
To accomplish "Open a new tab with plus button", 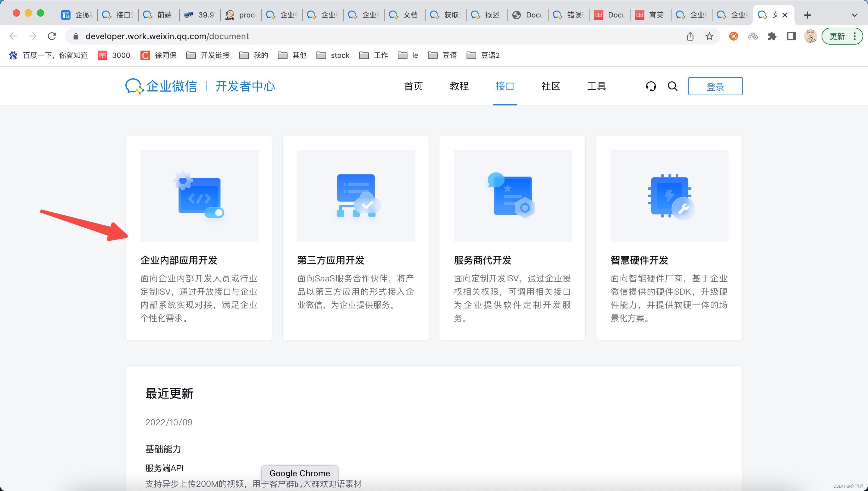I will pos(808,15).
